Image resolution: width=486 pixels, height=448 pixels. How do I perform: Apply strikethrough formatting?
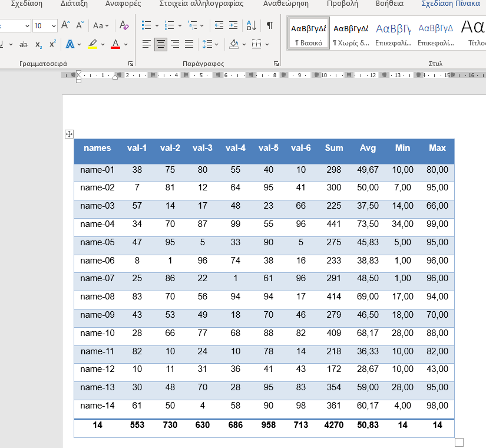(23, 45)
